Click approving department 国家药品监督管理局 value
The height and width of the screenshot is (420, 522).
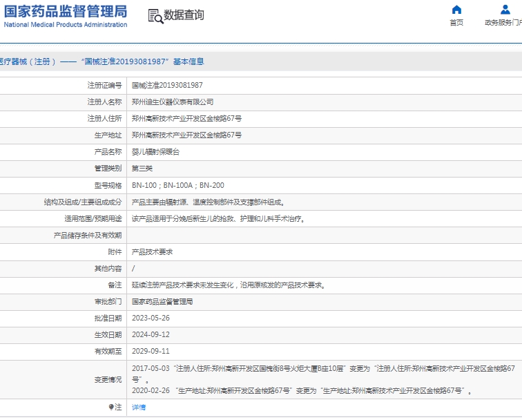(x=162, y=302)
